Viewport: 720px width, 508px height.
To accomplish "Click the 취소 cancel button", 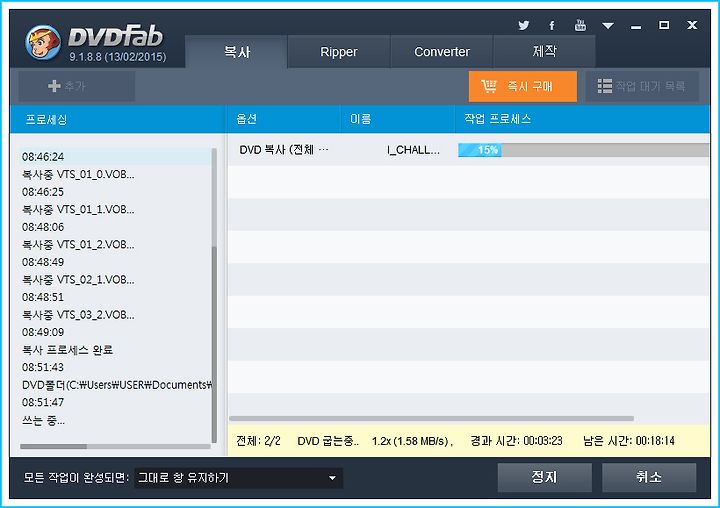I will [x=649, y=477].
